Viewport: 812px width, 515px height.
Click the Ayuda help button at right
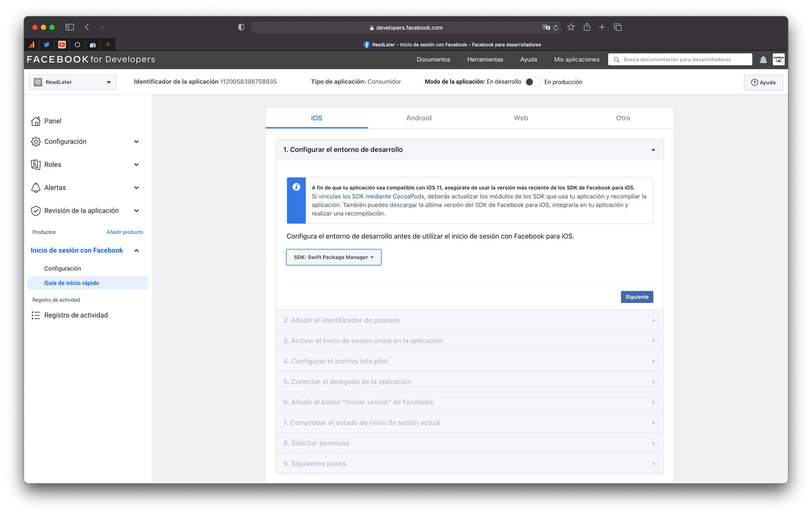coord(763,82)
